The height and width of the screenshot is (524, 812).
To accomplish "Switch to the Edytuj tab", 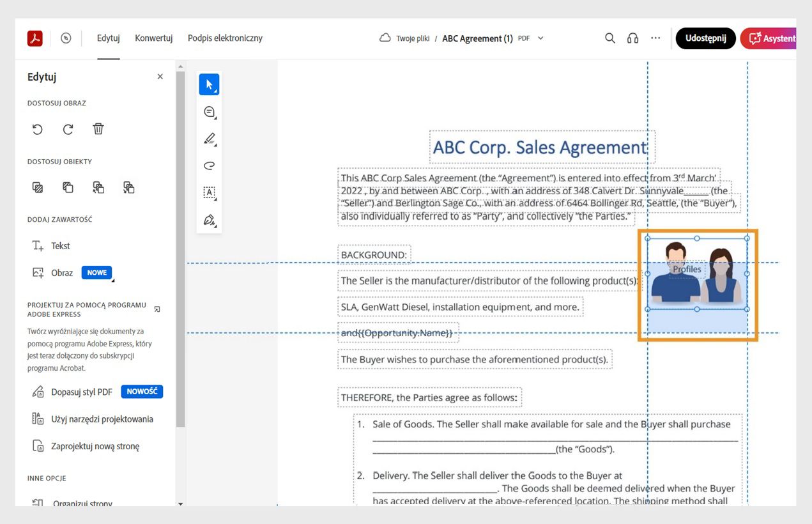I will 109,38.
